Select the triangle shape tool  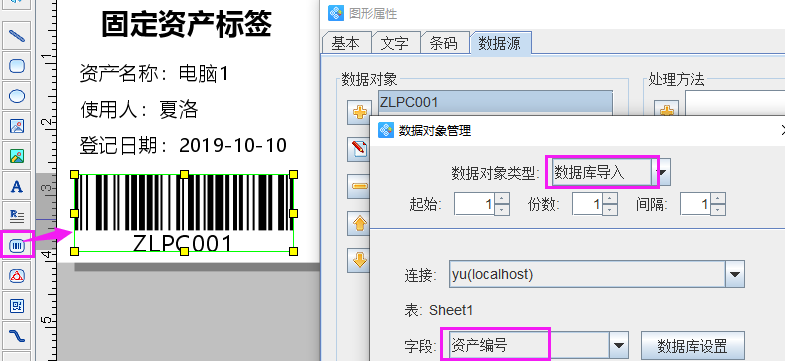click(17, 275)
